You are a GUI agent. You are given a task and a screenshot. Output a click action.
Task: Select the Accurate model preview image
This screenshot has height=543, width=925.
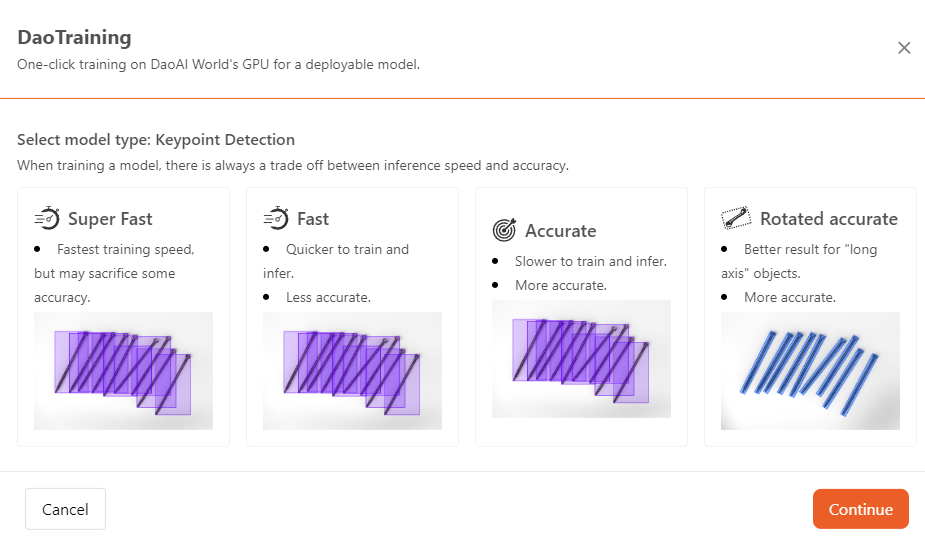pos(581,359)
